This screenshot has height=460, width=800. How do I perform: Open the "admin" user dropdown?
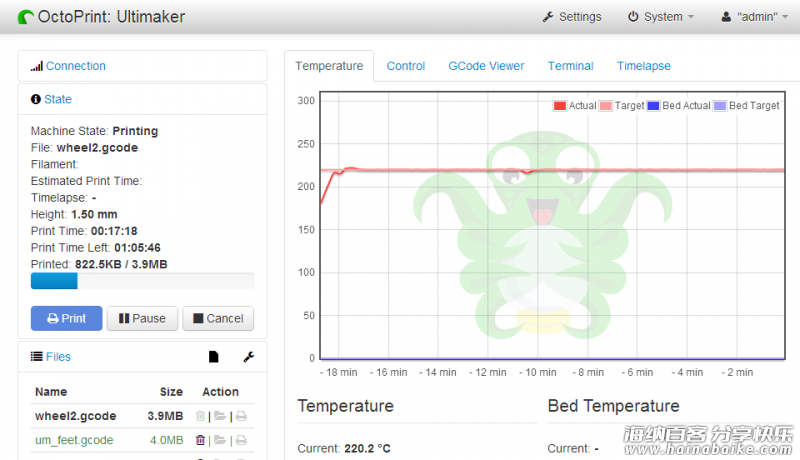(x=755, y=17)
